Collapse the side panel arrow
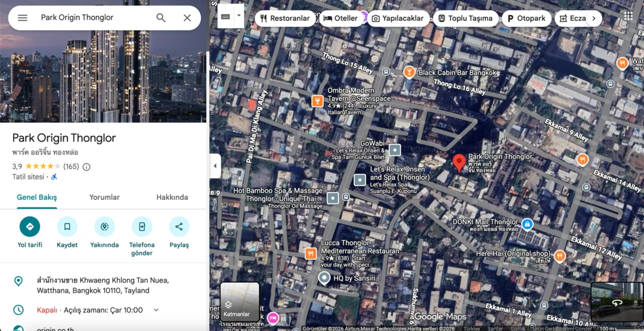The width and height of the screenshot is (644, 331). coord(215,166)
